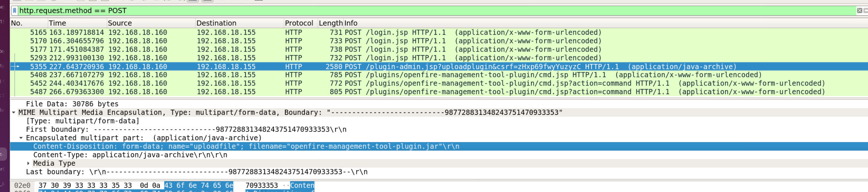868x192 pixels.
Task: Collapse the Encapsulated multipart part node
Action: click(21, 138)
